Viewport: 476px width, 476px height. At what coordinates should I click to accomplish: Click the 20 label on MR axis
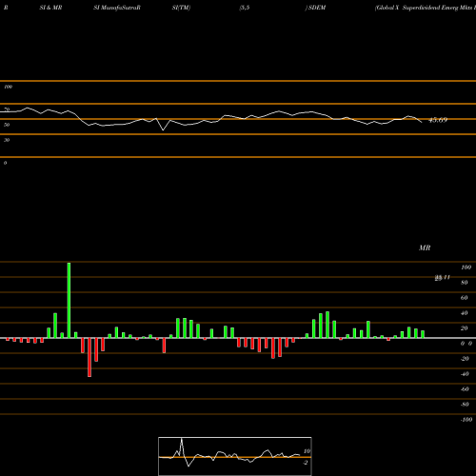465,328
